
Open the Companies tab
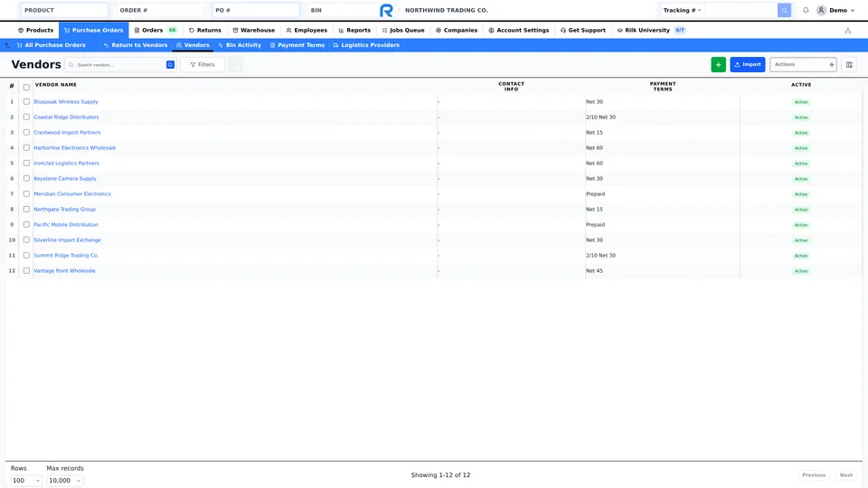(456, 31)
